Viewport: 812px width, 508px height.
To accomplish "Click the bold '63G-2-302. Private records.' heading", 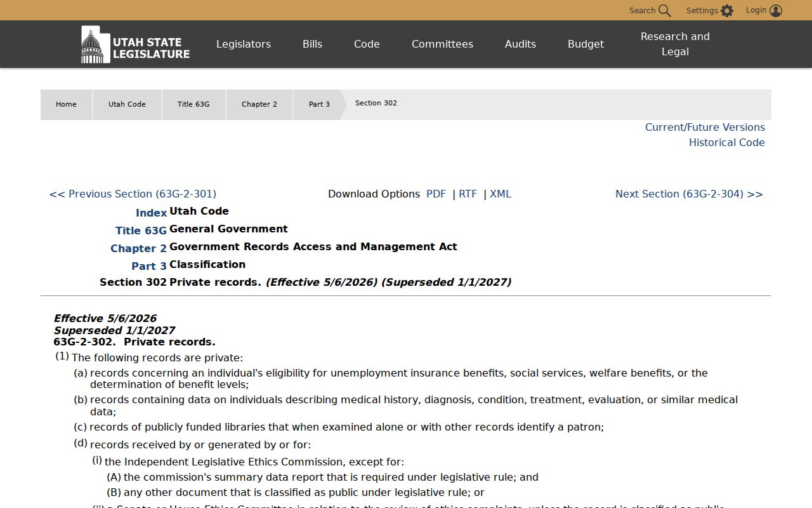I will [x=134, y=342].
